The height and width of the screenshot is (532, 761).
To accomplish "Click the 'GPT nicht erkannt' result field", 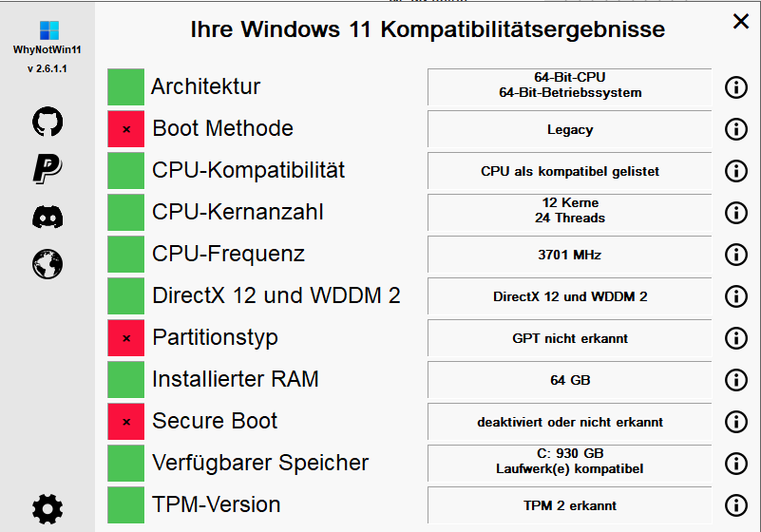I will [570, 338].
